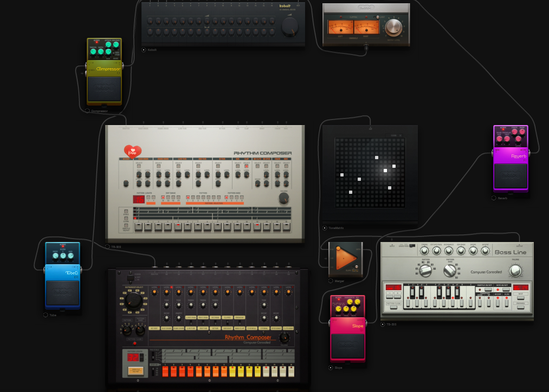Click the TR-909 master volume knob
Viewport: 549px width, 392px height.
point(284,198)
